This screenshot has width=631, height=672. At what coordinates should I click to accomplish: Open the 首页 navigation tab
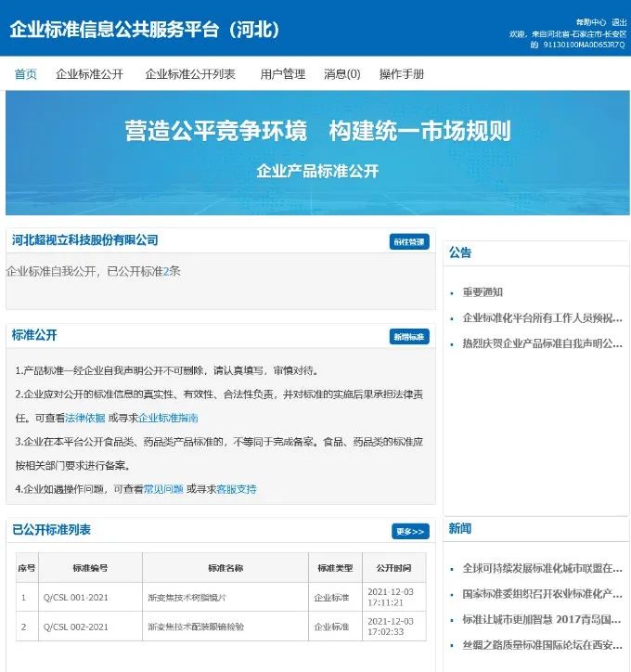click(x=26, y=74)
